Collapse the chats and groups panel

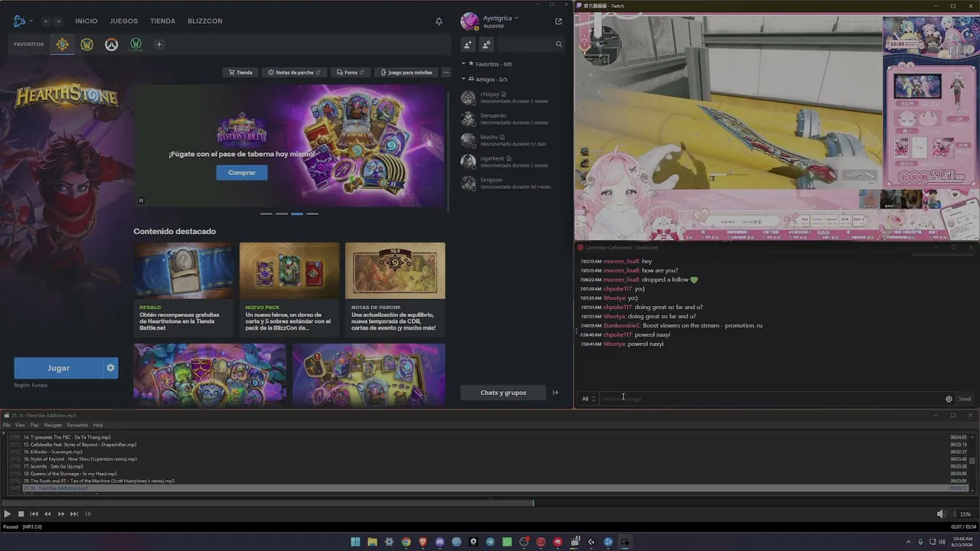point(556,393)
